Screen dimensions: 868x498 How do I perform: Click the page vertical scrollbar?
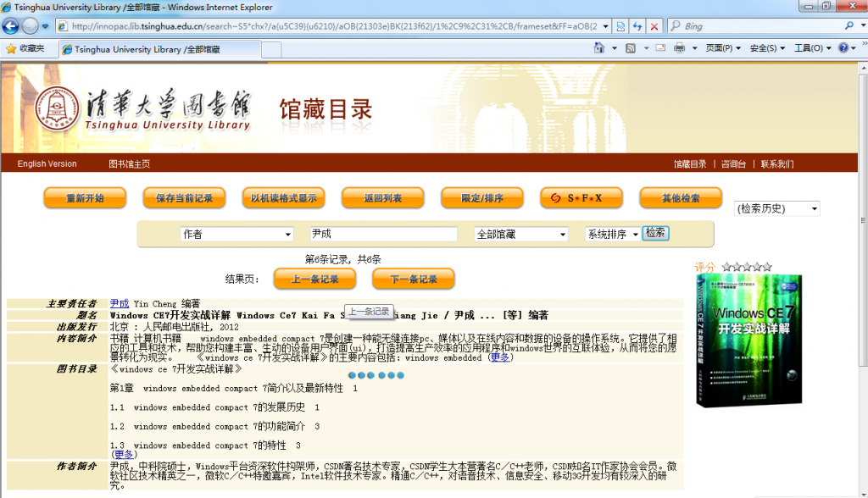pos(863,221)
